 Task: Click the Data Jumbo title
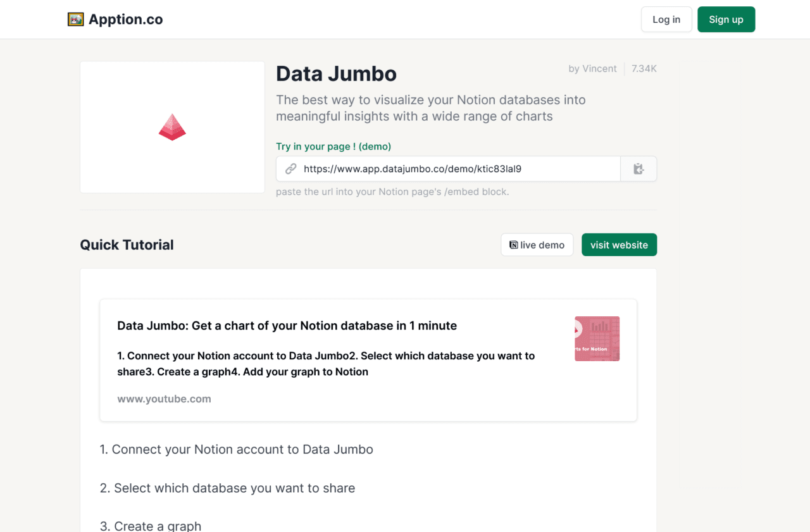[x=336, y=73]
